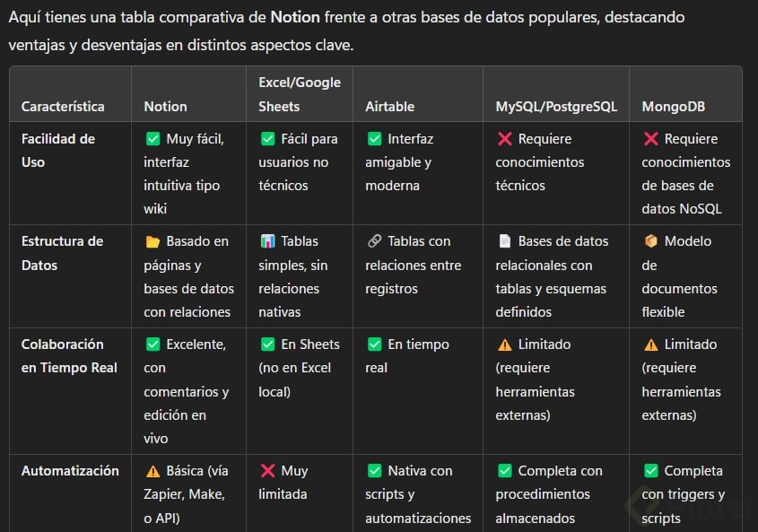The width and height of the screenshot is (758, 532).
Task: Click the green check before "Completa con procedimientos"
Action: pyautogui.click(x=505, y=471)
